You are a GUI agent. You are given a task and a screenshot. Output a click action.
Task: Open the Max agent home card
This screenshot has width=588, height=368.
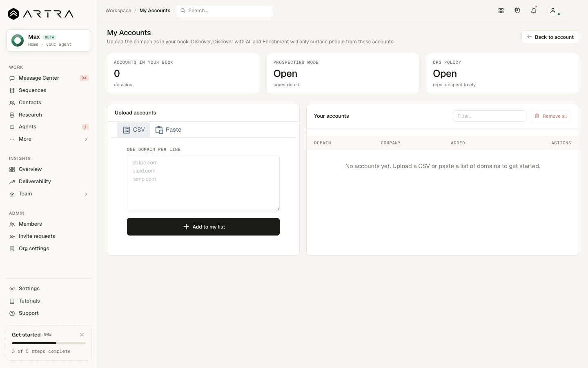coord(49,40)
